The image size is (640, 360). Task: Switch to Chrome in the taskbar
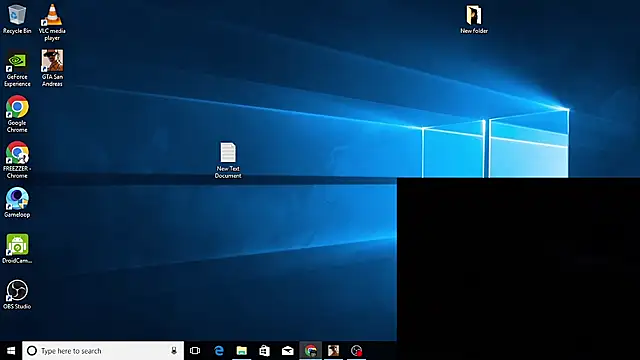[311, 351]
